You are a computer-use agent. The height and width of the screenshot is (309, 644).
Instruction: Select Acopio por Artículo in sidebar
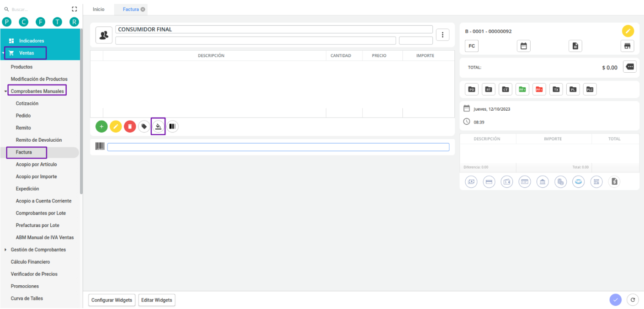coord(37,164)
